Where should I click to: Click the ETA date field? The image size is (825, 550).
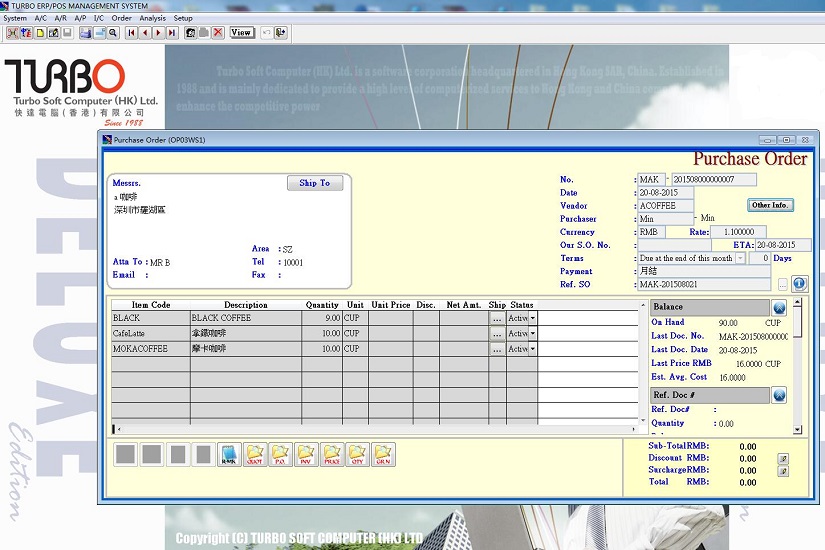(783, 245)
